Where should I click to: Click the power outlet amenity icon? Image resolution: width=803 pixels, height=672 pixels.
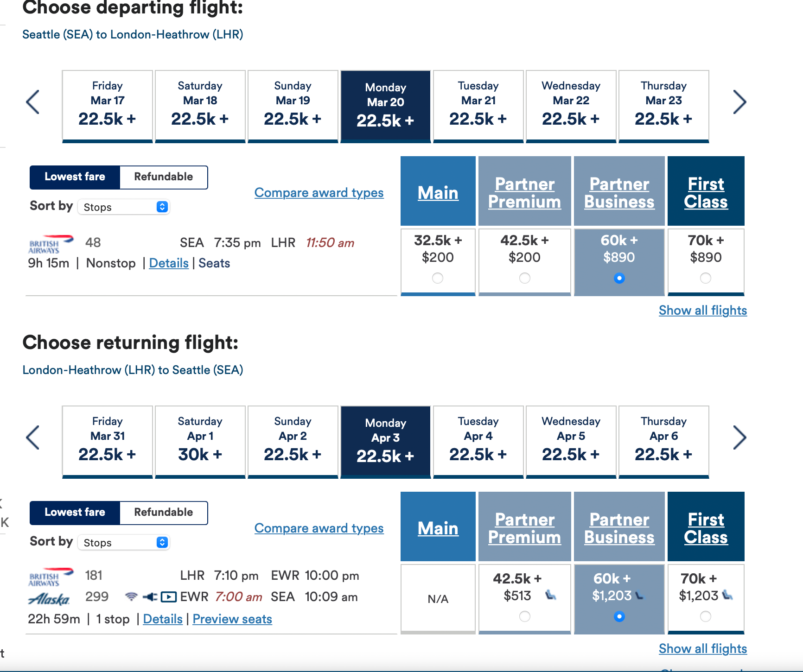point(150,596)
